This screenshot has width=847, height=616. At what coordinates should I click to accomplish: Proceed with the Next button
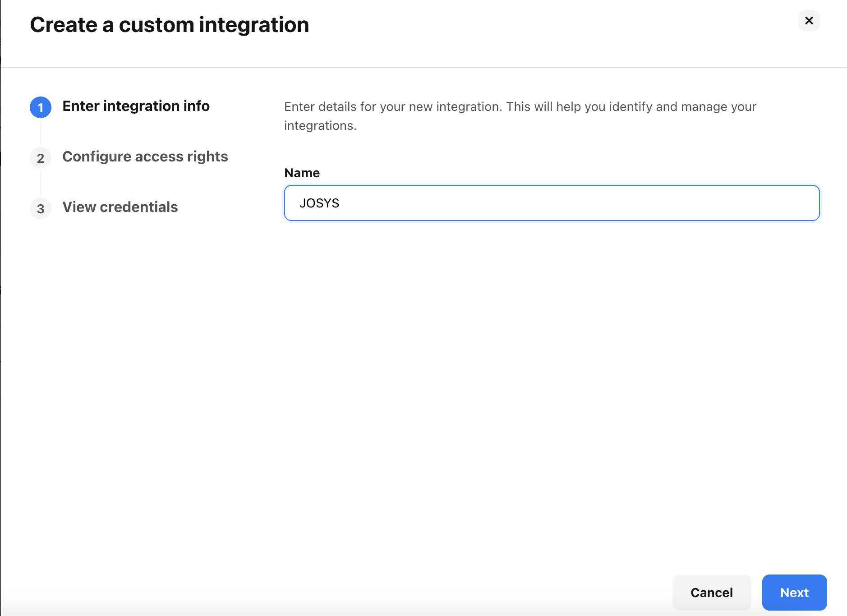pos(794,592)
